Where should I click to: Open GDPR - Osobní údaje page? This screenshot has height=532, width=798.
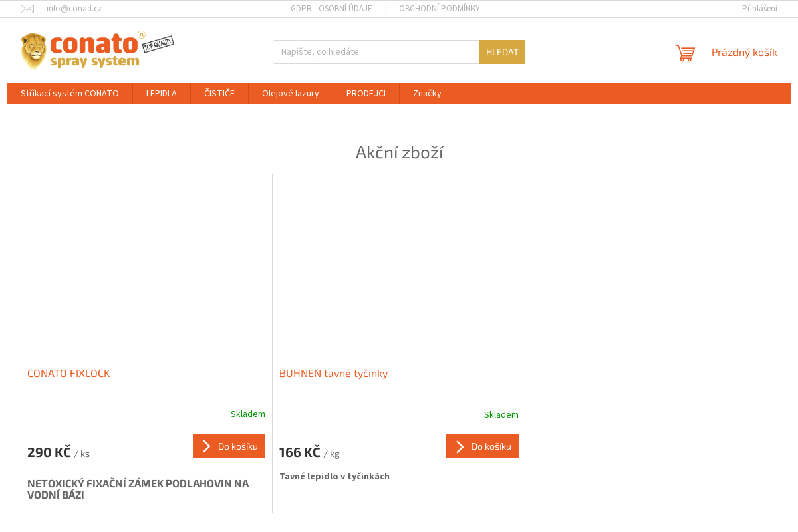[331, 9]
